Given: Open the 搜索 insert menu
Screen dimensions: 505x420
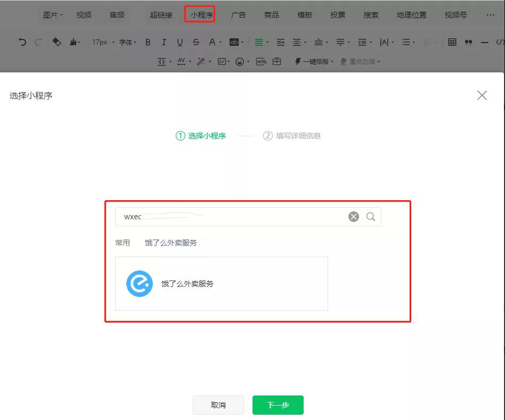Looking at the screenshot, I should [x=371, y=15].
